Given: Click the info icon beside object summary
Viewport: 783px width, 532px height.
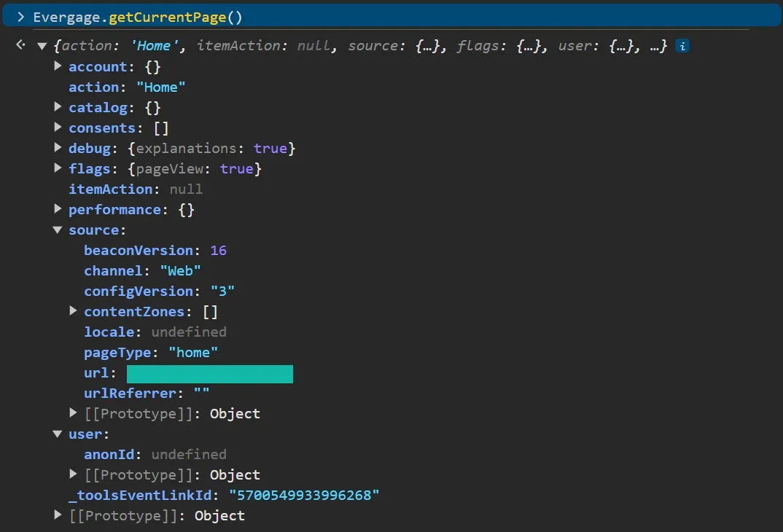Looking at the screenshot, I should pos(682,46).
